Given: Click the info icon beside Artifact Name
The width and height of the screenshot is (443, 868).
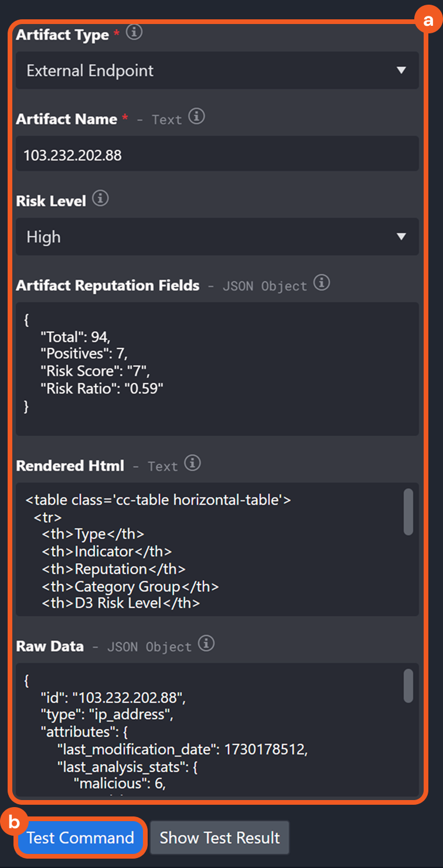Looking at the screenshot, I should (197, 116).
